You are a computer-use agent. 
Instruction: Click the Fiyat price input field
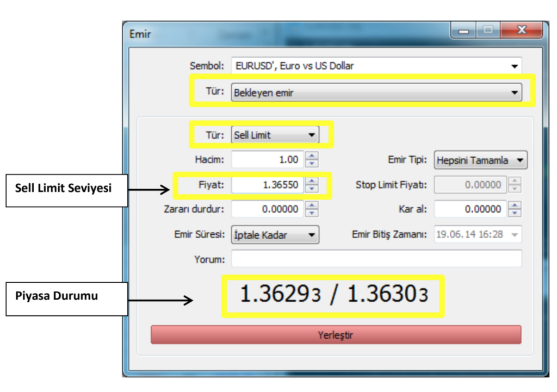tap(268, 185)
